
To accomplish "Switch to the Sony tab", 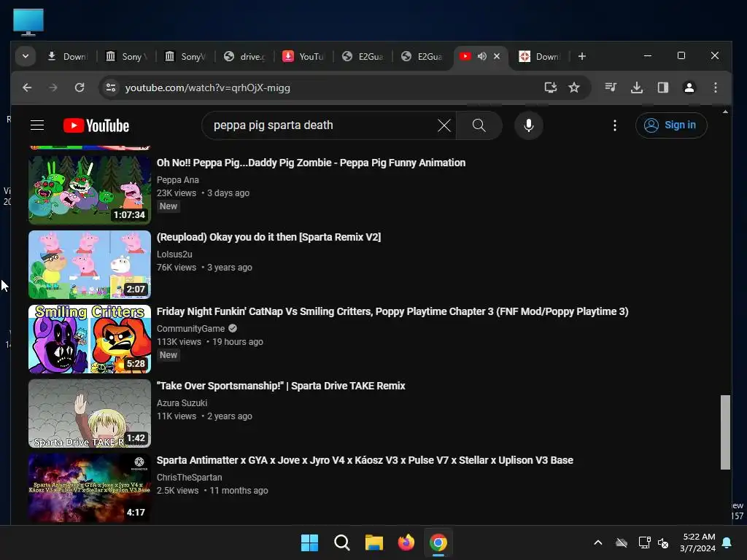I will click(x=126, y=57).
